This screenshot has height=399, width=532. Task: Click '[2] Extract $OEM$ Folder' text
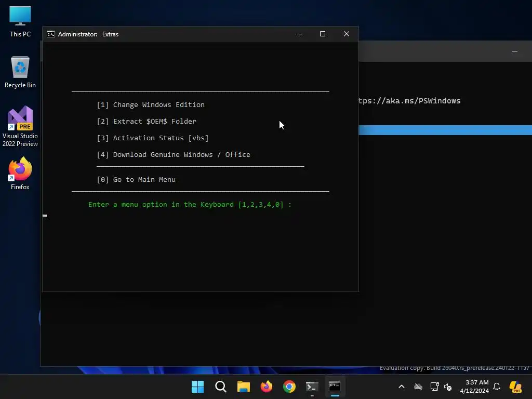click(x=147, y=121)
